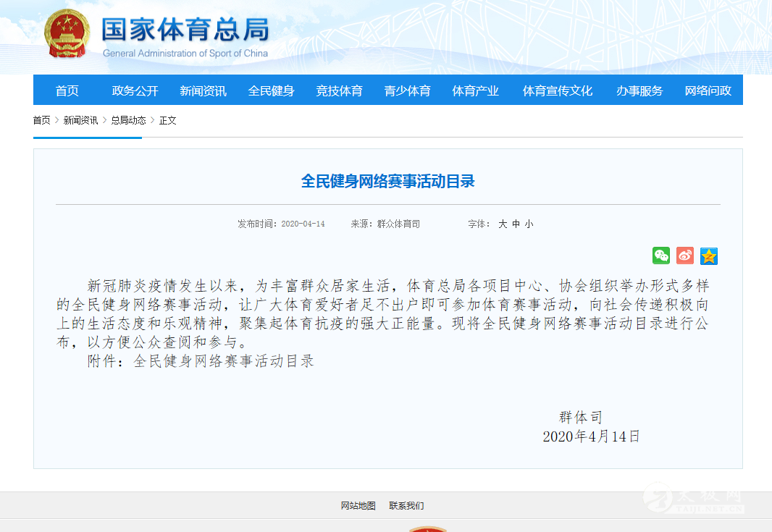Set font size to 小 (small)
The width and height of the screenshot is (772, 532).
529,224
